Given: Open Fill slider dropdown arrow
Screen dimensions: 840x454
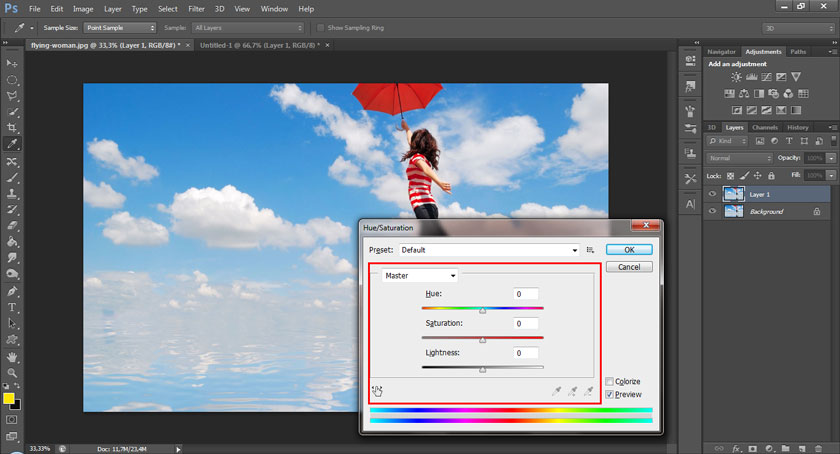Looking at the screenshot, I should point(831,175).
